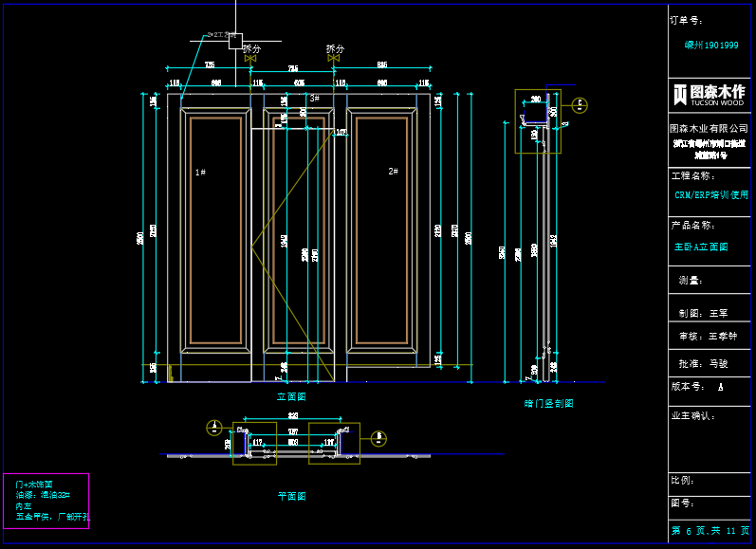
Task: Select the 107 dimension near door top
Action: 341,132
